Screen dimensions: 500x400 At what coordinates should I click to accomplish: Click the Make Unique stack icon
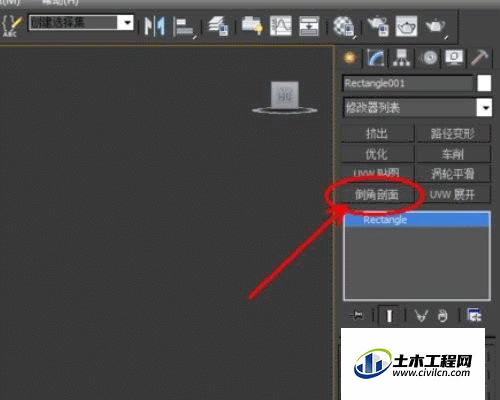pos(421,315)
